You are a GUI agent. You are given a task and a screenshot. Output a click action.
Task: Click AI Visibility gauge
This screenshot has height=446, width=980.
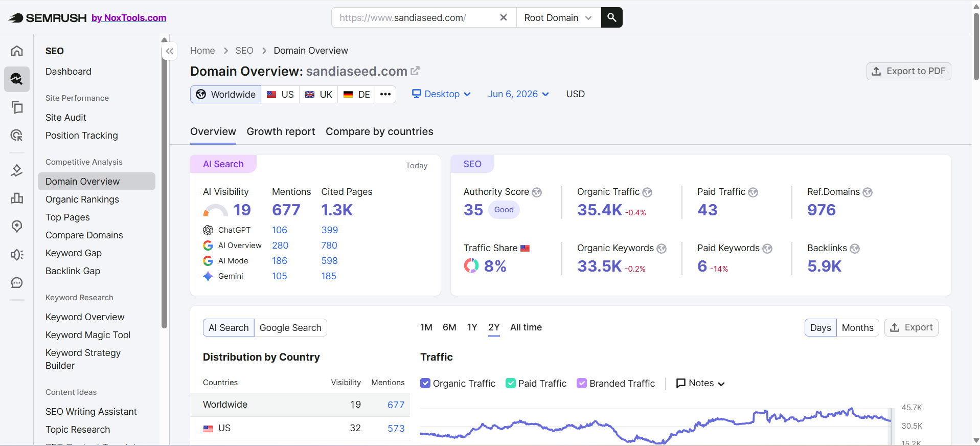pyautogui.click(x=215, y=210)
